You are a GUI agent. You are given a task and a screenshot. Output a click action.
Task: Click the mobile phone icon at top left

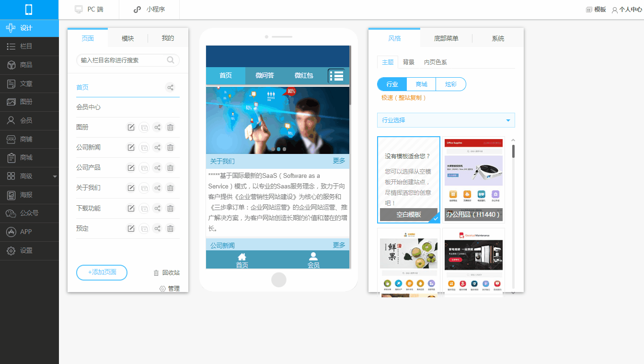[29, 10]
